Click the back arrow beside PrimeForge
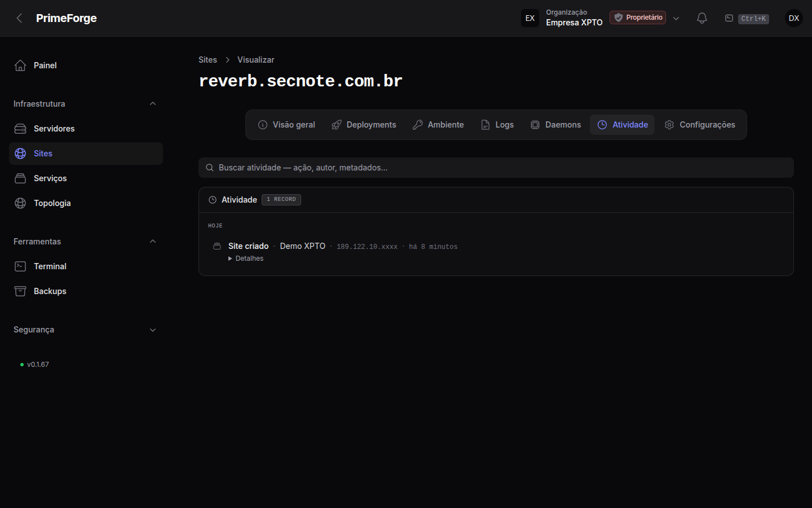Viewport: 812px width, 508px height. (19, 18)
